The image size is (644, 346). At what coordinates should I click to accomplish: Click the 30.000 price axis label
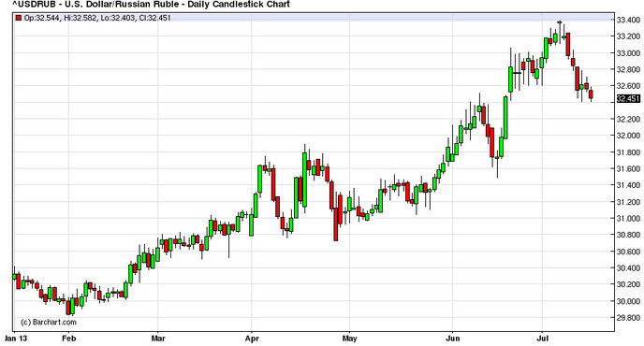[628, 301]
